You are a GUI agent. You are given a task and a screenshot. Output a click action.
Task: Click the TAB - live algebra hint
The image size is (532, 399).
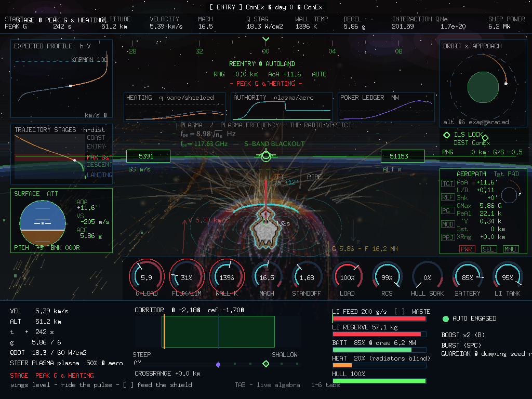[x=268, y=385]
